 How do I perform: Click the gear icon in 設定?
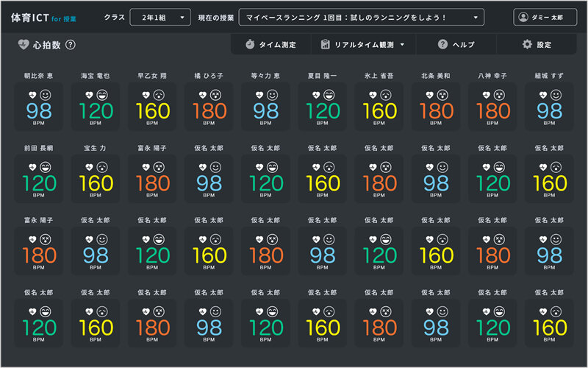pos(527,45)
